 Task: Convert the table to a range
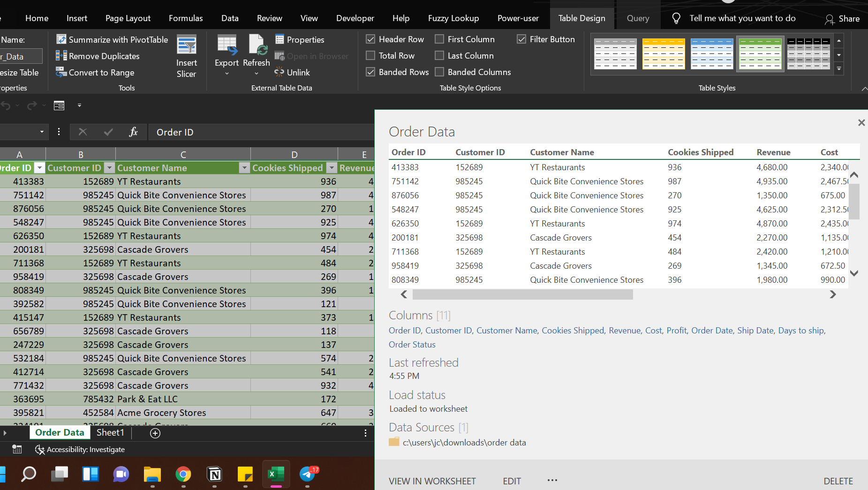click(95, 72)
